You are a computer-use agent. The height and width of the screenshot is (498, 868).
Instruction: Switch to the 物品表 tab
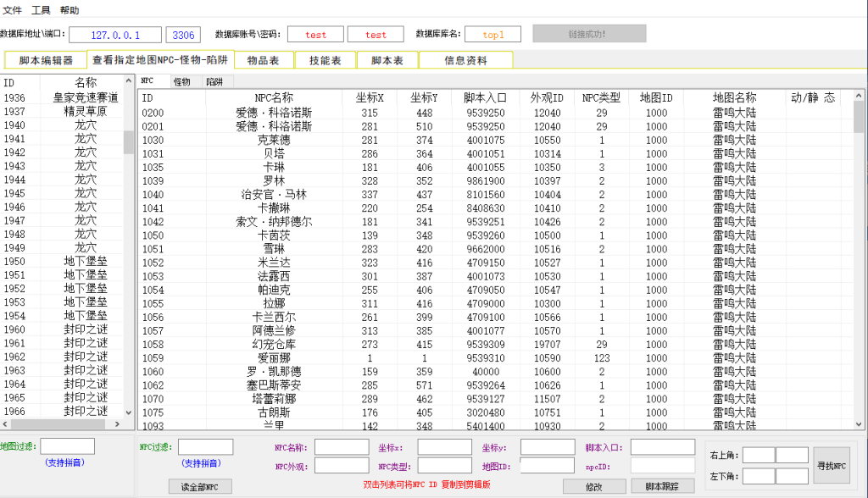pos(264,60)
